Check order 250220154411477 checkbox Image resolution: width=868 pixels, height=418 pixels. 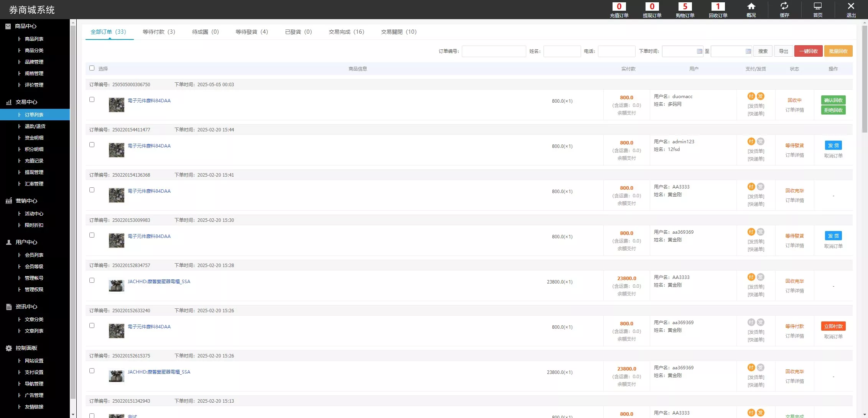pos(92,145)
